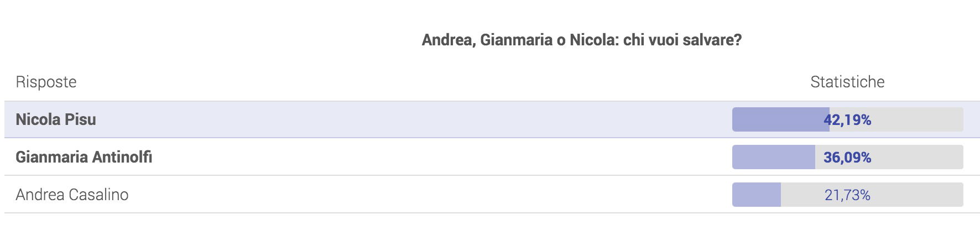Image resolution: width=980 pixels, height=230 pixels.
Task: Click the poll question title text
Action: click(582, 40)
